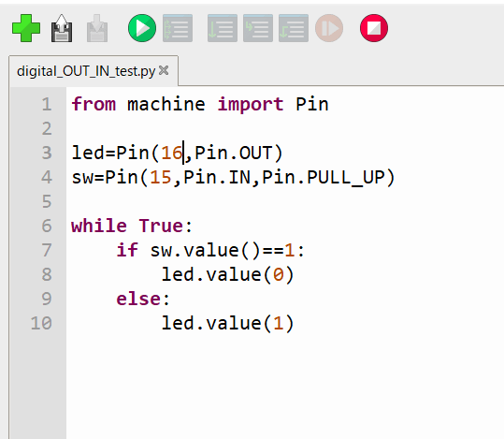The width and height of the screenshot is (504, 439).
Task: Create a new file with green plus icon
Action: tap(26, 28)
